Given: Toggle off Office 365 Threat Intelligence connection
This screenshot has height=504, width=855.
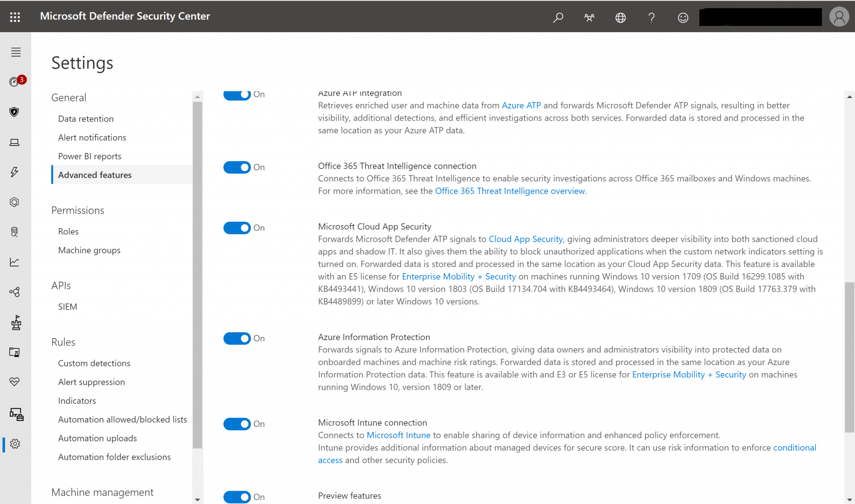Looking at the screenshot, I should click(237, 167).
